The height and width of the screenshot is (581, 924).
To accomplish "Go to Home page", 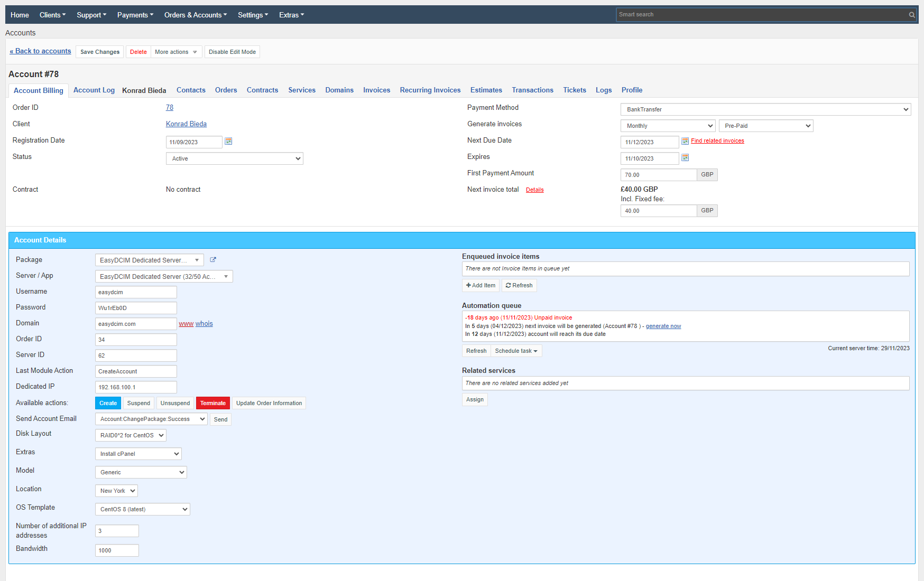I will pyautogui.click(x=20, y=15).
